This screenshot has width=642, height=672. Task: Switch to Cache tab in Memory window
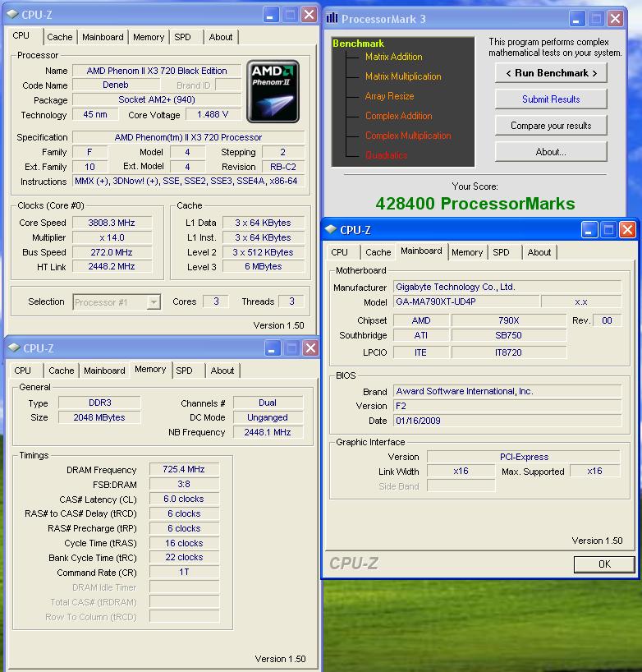click(62, 371)
